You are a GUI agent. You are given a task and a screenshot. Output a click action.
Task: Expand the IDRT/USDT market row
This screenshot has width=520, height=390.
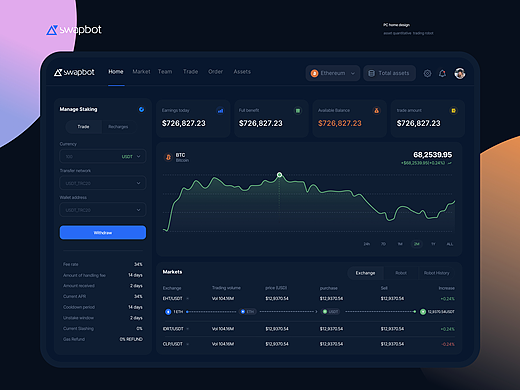pos(188,329)
